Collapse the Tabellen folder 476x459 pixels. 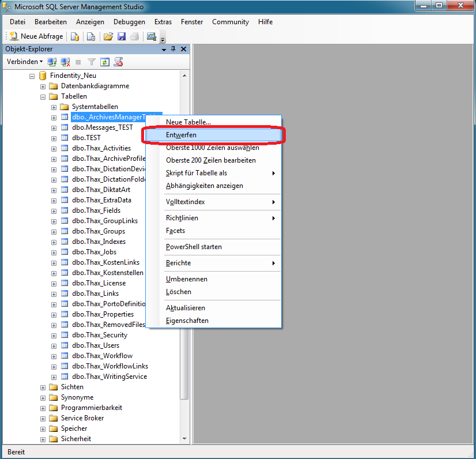[x=43, y=97]
